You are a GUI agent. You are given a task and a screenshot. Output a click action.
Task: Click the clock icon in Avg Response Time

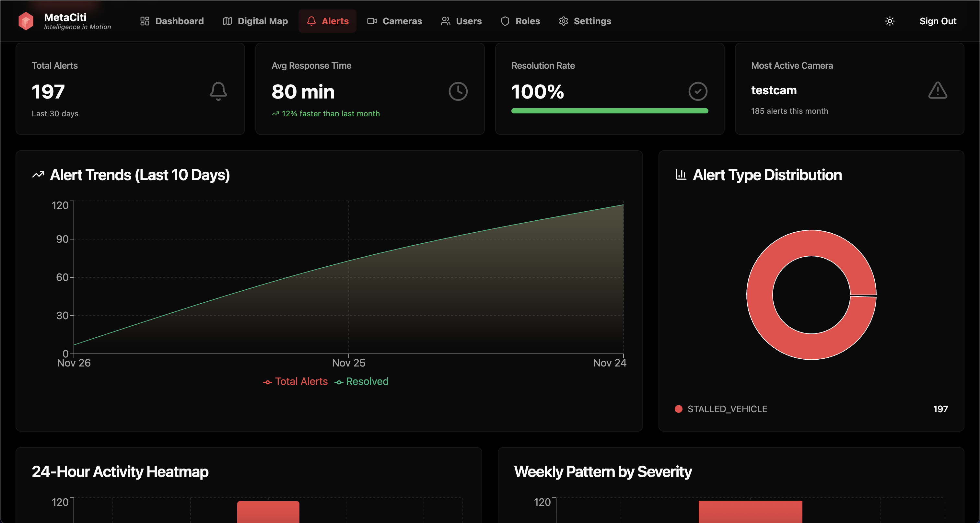pyautogui.click(x=458, y=91)
